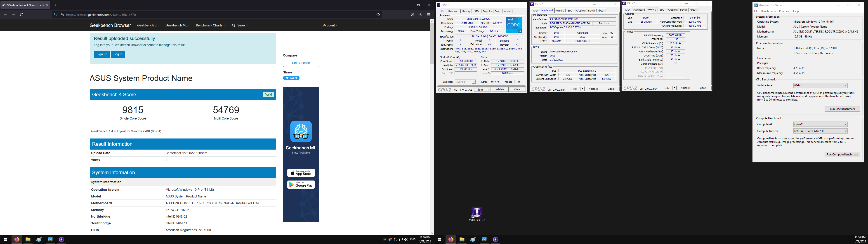868x244 pixels.
Task: Open a new browser tab with plus
Action: coord(55,5)
